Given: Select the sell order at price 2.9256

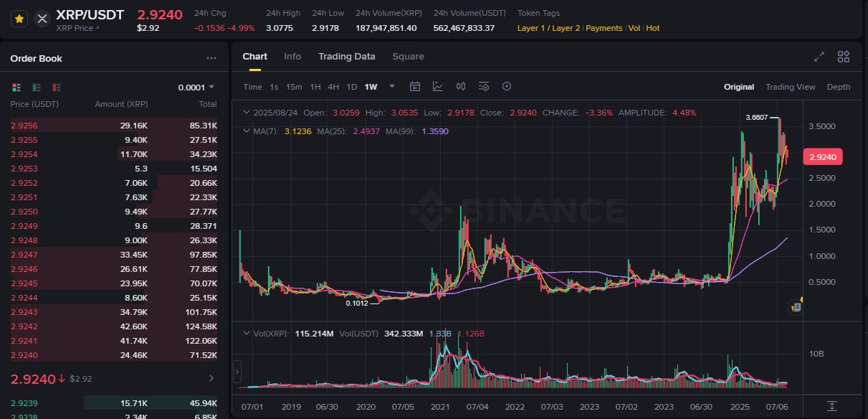Looking at the screenshot, I should [x=113, y=126].
